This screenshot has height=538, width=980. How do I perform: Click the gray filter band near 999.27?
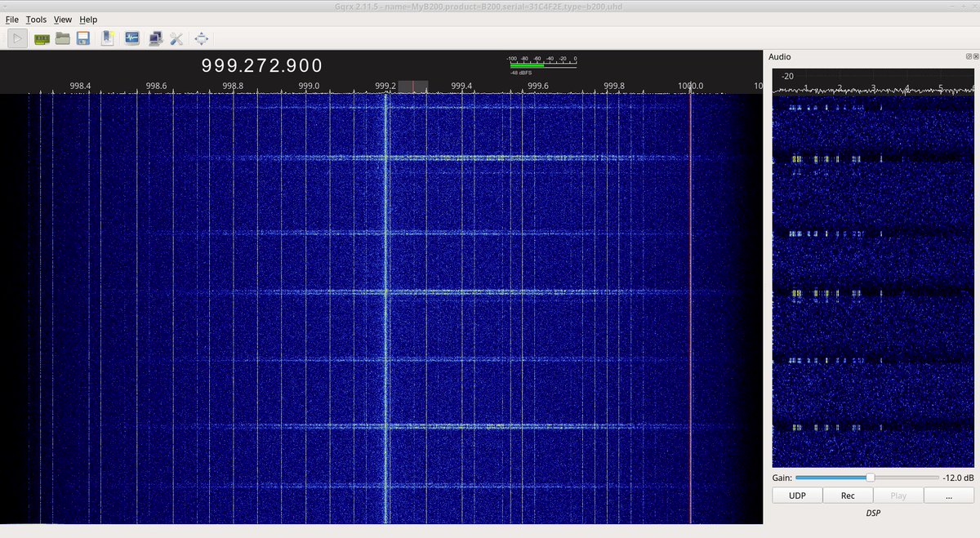click(x=413, y=86)
